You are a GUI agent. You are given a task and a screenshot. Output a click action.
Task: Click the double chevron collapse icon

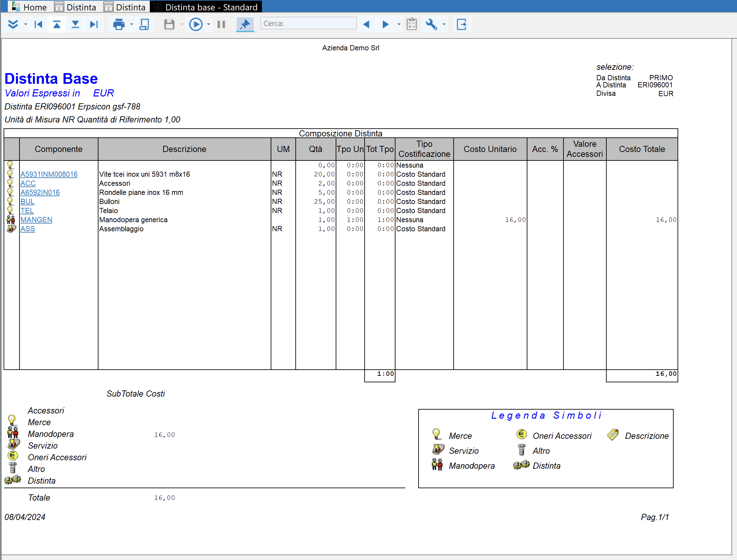[13, 24]
